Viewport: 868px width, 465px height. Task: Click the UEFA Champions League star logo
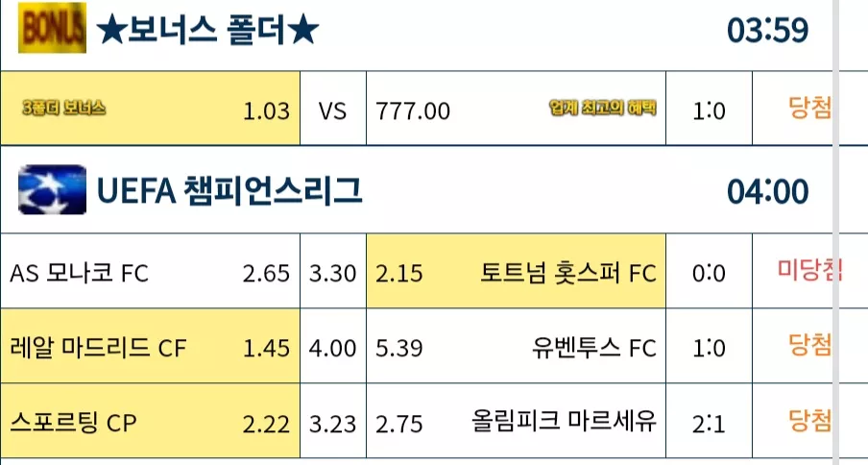(52, 190)
